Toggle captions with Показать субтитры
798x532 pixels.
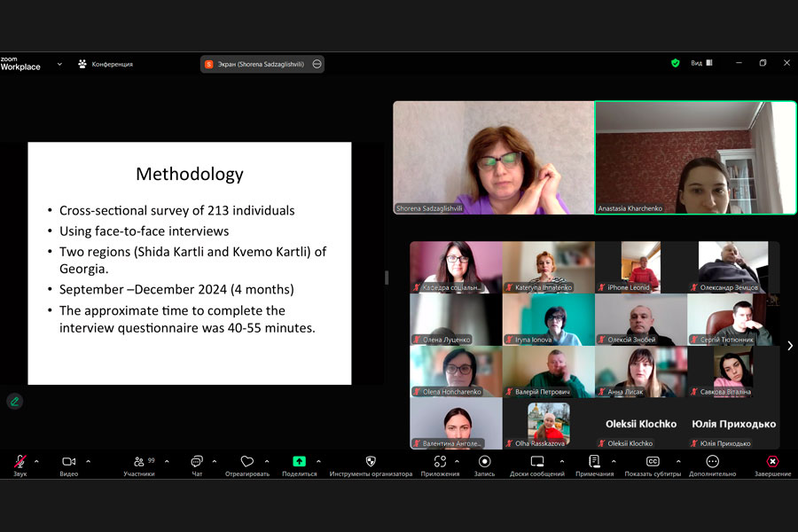click(653, 462)
